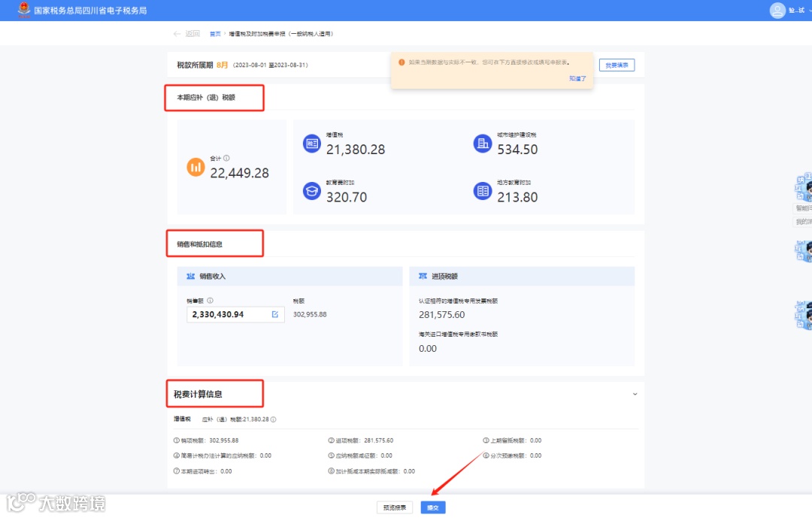Click the 税款所属期 8月 label
Screen dimensions: 812x518
pyautogui.click(x=202, y=65)
